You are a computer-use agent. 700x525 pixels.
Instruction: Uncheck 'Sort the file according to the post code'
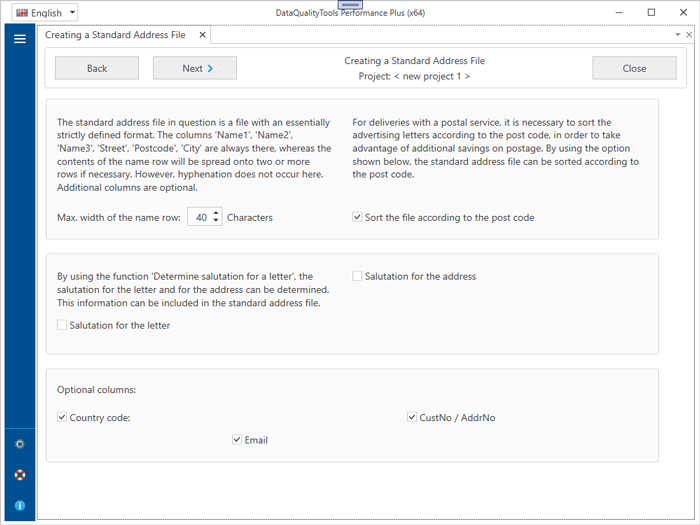click(x=357, y=217)
